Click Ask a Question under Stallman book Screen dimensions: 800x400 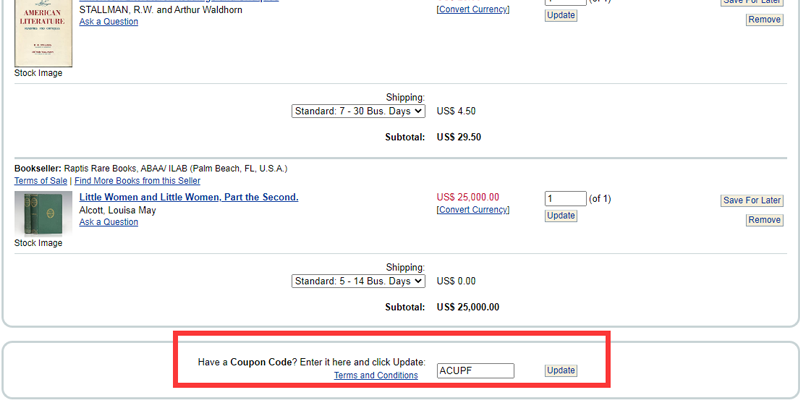click(x=108, y=21)
